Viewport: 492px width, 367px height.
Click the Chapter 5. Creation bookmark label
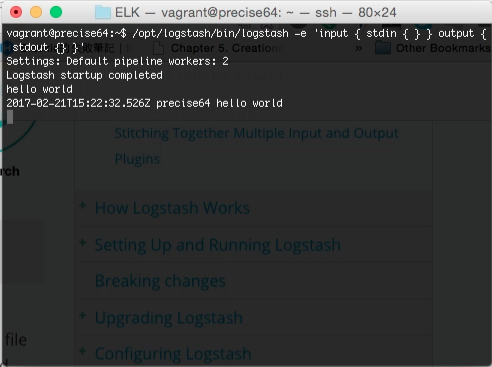(227, 48)
